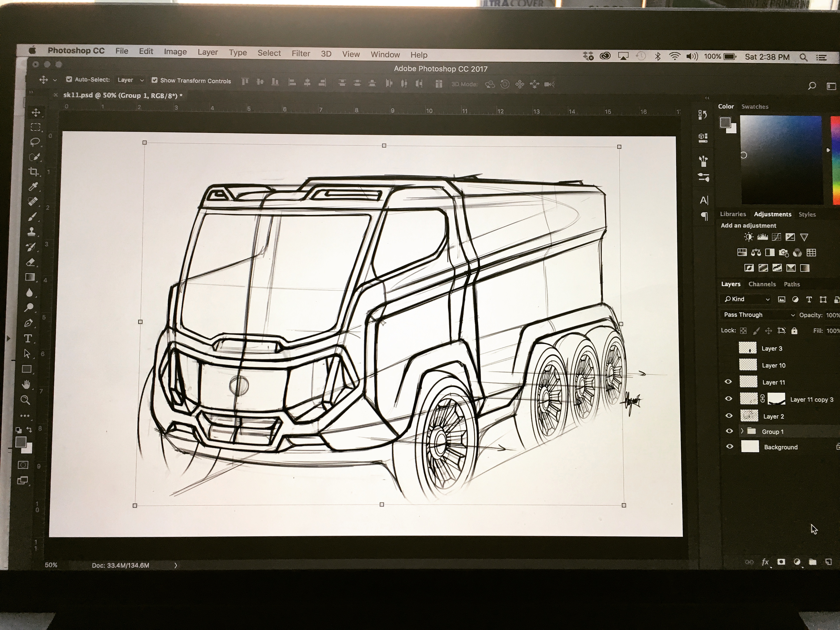Screen dimensions: 840x630
Task: Switch to the Channels tab
Action: [x=762, y=284]
